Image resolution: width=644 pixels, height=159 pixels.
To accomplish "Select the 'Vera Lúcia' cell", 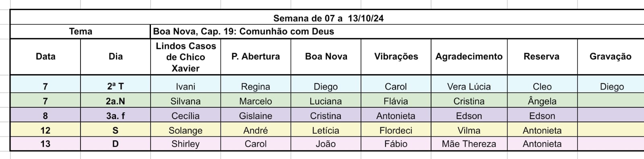I will (x=469, y=86).
